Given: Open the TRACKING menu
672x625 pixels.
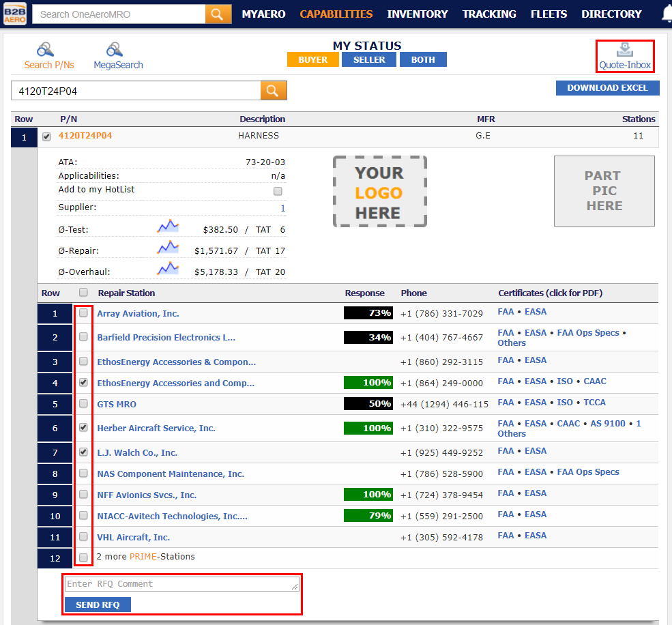Looking at the screenshot, I should tap(489, 14).
